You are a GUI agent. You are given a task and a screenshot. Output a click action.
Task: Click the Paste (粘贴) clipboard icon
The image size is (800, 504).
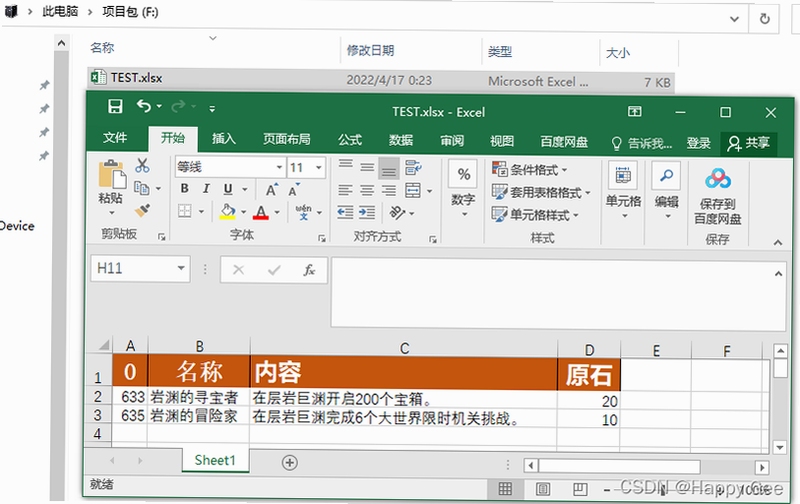(x=112, y=174)
